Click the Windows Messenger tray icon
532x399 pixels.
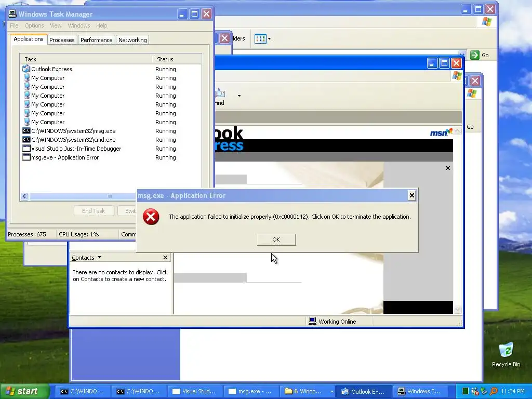coord(475,391)
